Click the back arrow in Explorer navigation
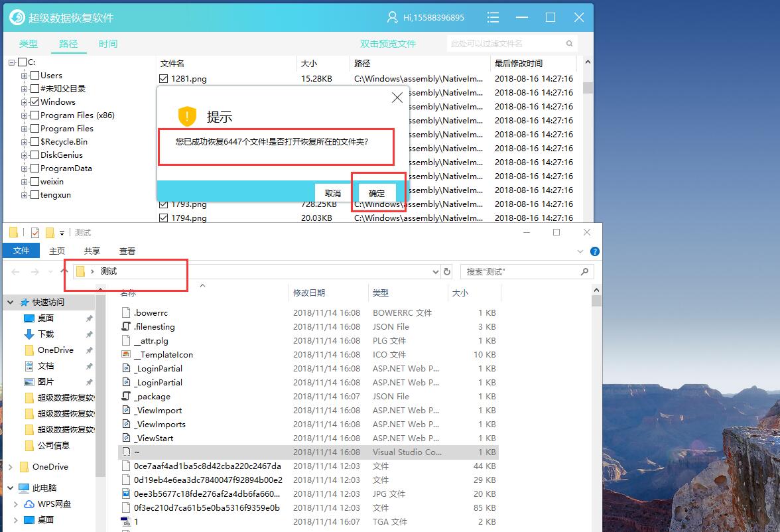This screenshot has width=780, height=532. (15, 271)
